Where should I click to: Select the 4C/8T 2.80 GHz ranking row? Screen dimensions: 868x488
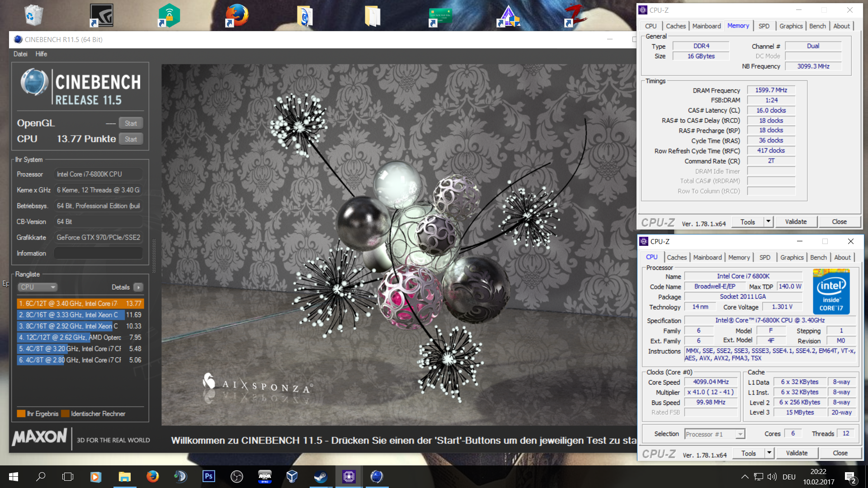point(80,360)
